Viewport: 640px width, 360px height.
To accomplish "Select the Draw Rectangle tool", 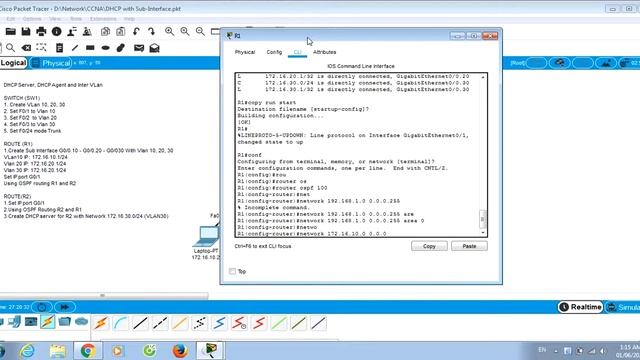I will pyautogui.click(x=90, y=48).
